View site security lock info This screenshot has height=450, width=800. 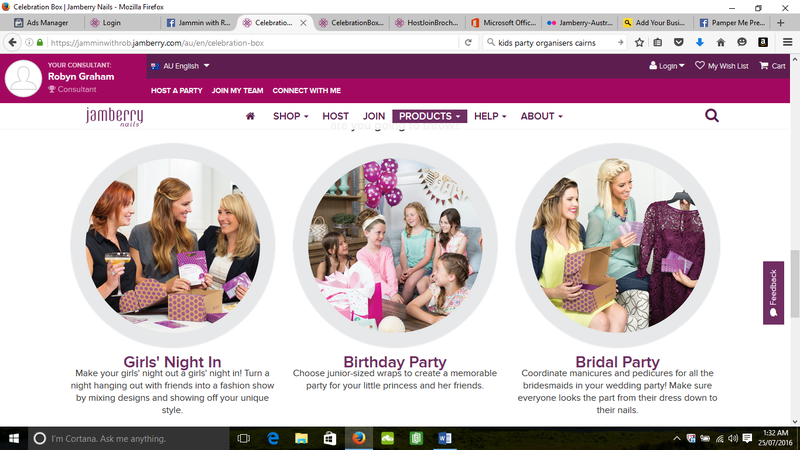40,42
